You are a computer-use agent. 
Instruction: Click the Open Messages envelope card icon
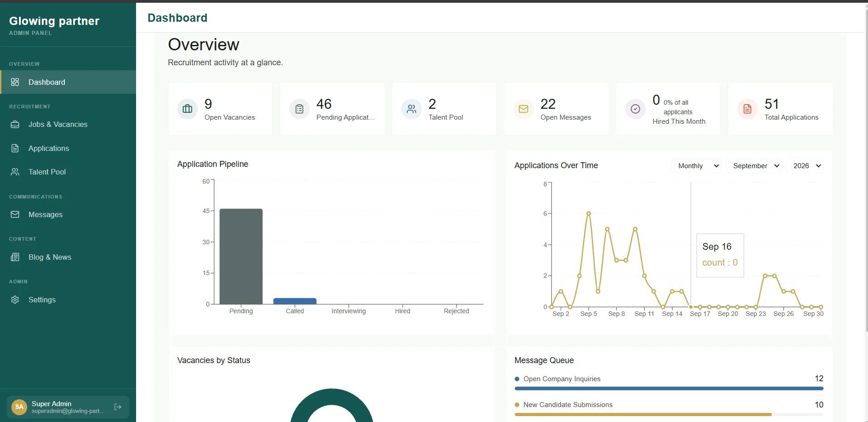coord(523,109)
